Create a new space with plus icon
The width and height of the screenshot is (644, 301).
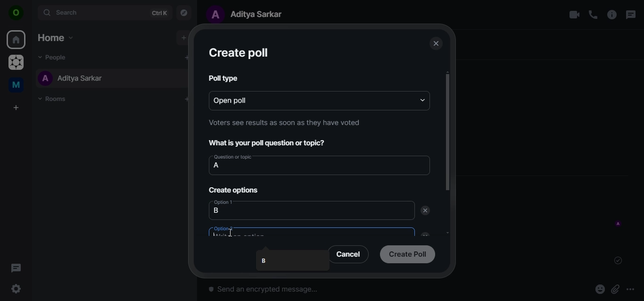point(16,108)
